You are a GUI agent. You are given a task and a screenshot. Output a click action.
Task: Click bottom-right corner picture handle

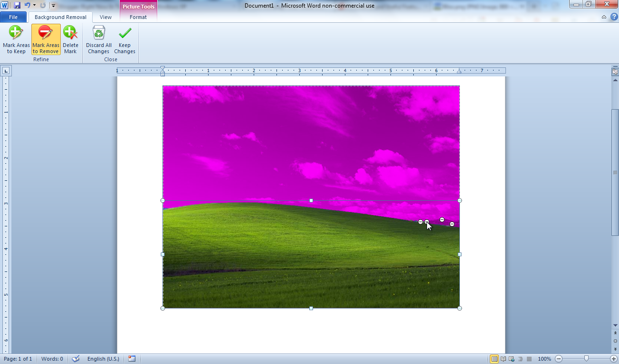click(x=459, y=308)
